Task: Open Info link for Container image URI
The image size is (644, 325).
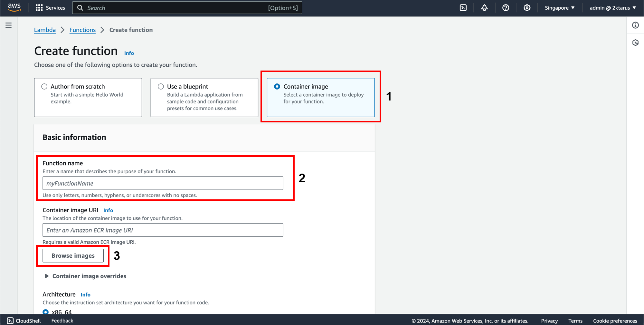Action: pos(108,210)
